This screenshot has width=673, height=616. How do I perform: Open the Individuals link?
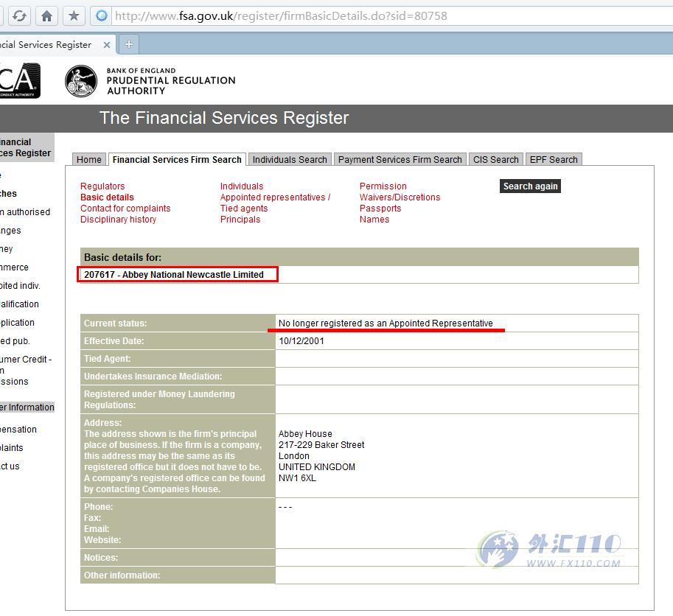pos(242,186)
